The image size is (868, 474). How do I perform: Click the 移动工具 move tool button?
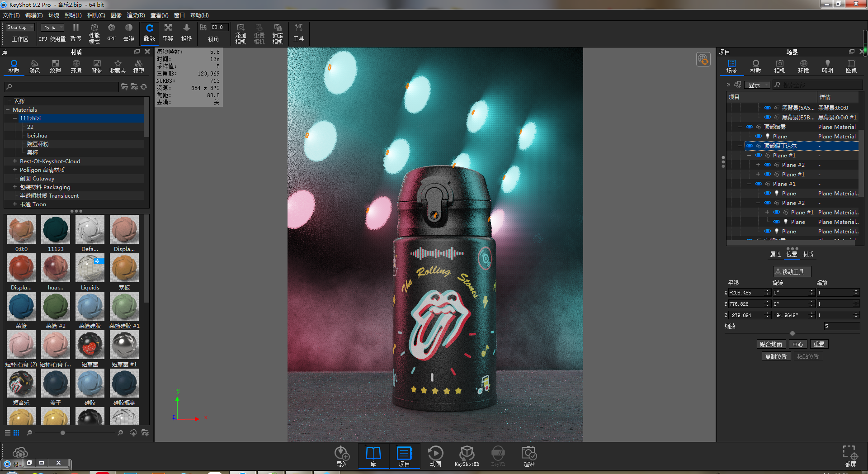(x=792, y=271)
